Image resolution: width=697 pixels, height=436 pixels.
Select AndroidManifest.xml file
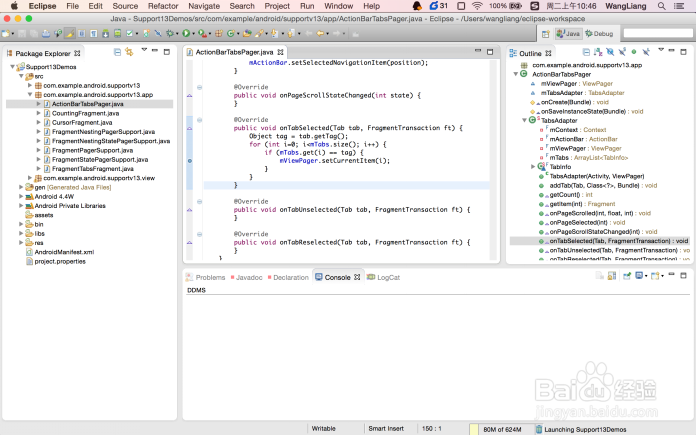64,252
